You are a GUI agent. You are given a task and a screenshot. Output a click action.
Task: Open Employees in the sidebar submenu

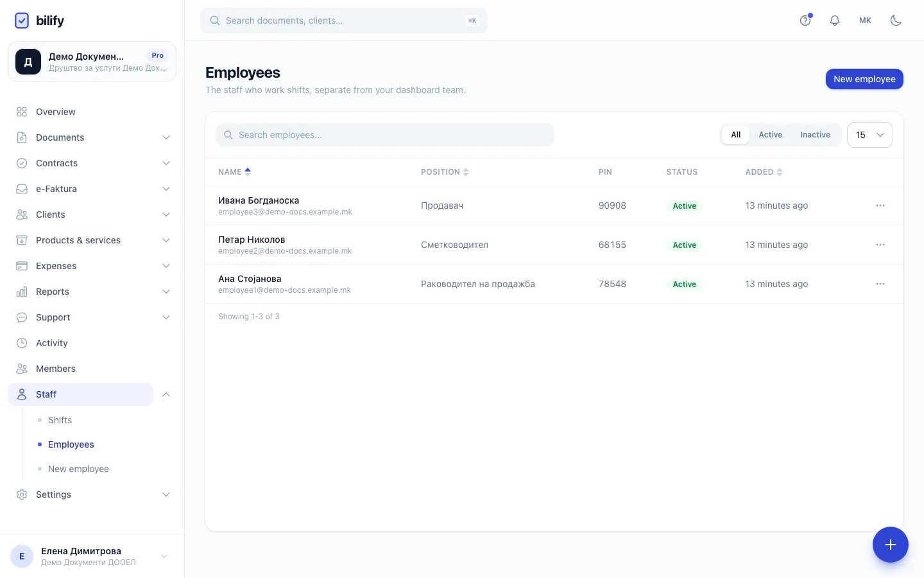coord(71,444)
